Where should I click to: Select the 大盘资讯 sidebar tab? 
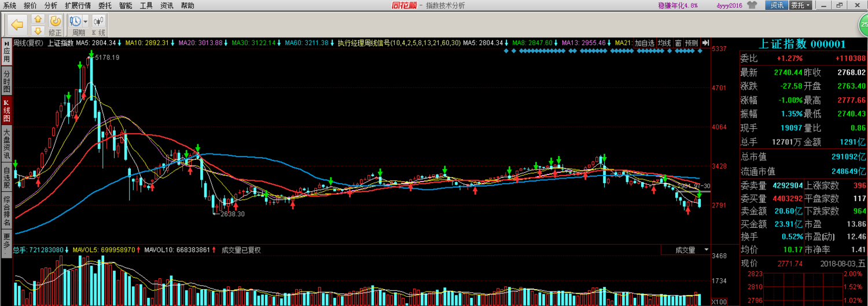[x=7, y=144]
